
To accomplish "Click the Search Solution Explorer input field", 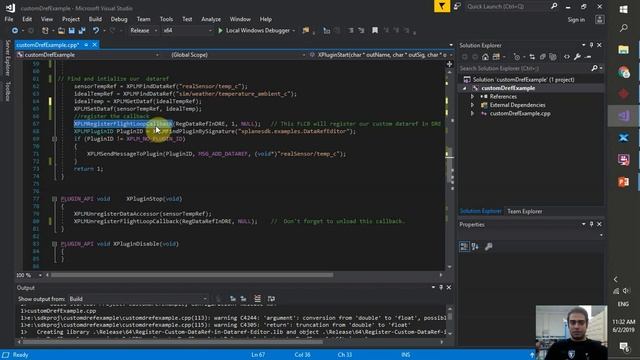I will pos(524,69).
